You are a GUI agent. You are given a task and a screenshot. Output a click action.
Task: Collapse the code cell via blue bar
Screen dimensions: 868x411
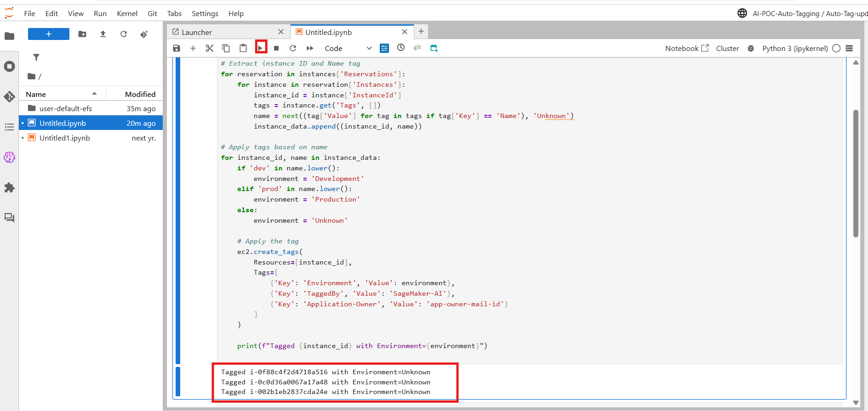[x=178, y=210]
